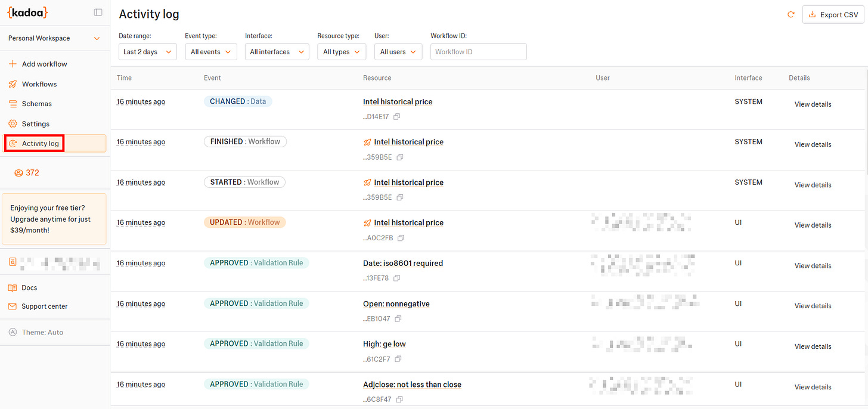Refresh the activity log list
Screen dimensions: 868x409
pyautogui.click(x=791, y=14)
